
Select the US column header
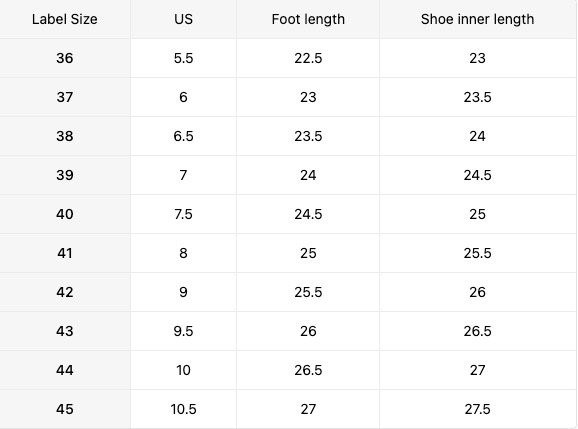point(183,19)
